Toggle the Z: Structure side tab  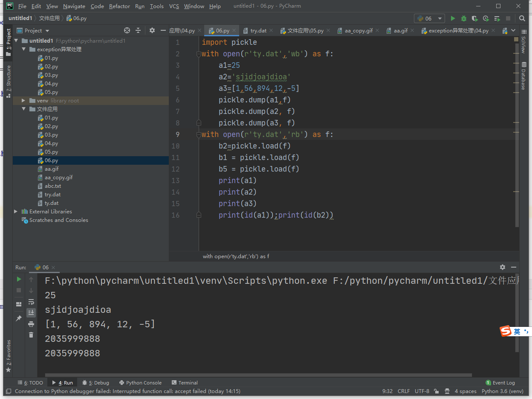click(x=8, y=82)
